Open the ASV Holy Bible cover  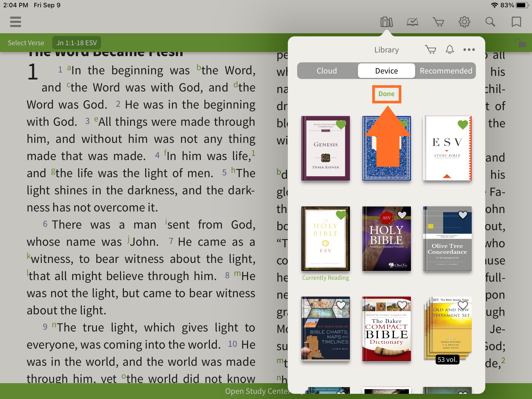(387, 238)
